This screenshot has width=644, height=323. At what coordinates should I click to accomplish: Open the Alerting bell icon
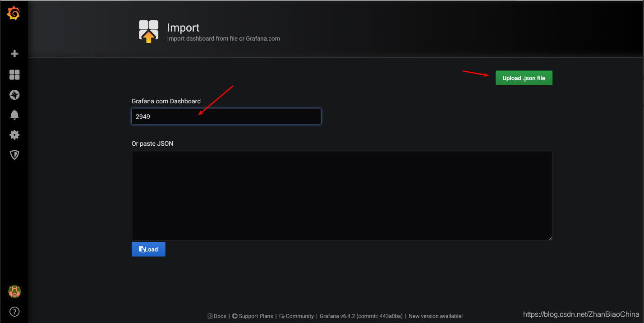[x=14, y=115]
